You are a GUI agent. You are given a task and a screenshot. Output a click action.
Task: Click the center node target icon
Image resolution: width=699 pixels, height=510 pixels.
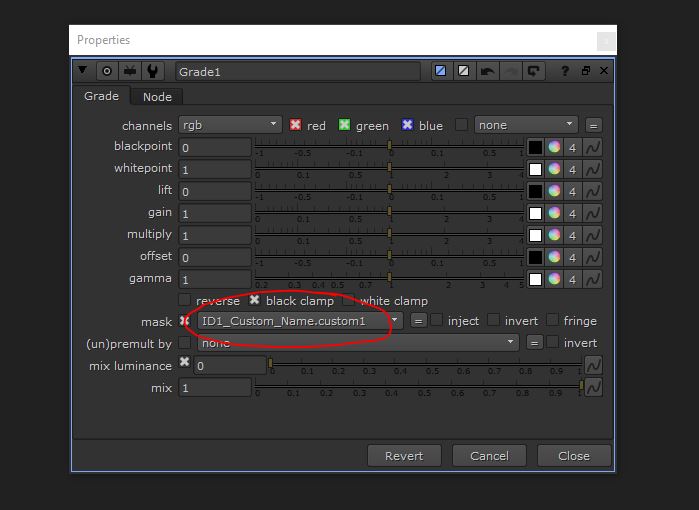(x=107, y=71)
